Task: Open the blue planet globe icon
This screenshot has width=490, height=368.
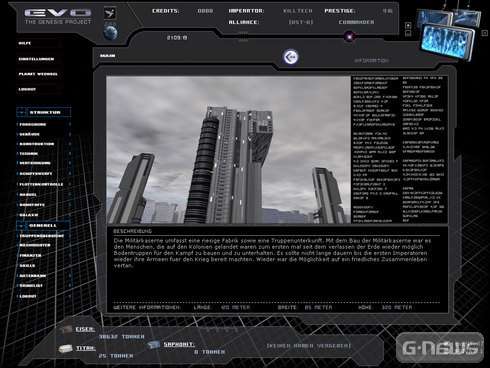Action: point(110,33)
